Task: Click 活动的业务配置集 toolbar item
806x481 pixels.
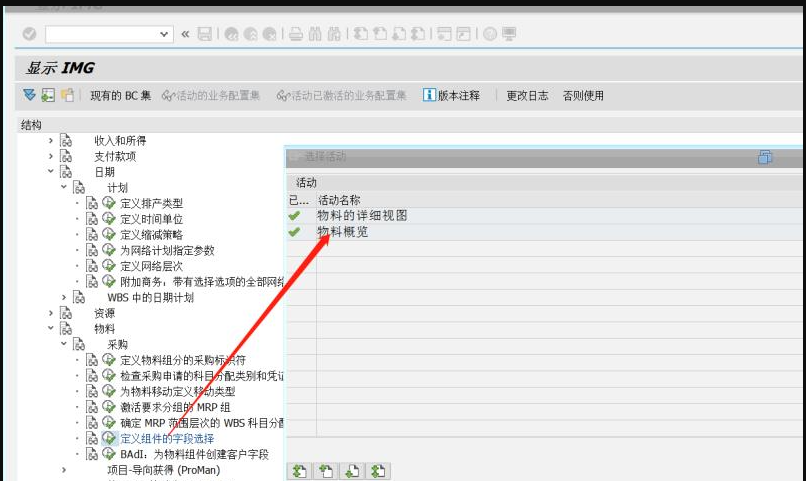Action: click(x=211, y=96)
